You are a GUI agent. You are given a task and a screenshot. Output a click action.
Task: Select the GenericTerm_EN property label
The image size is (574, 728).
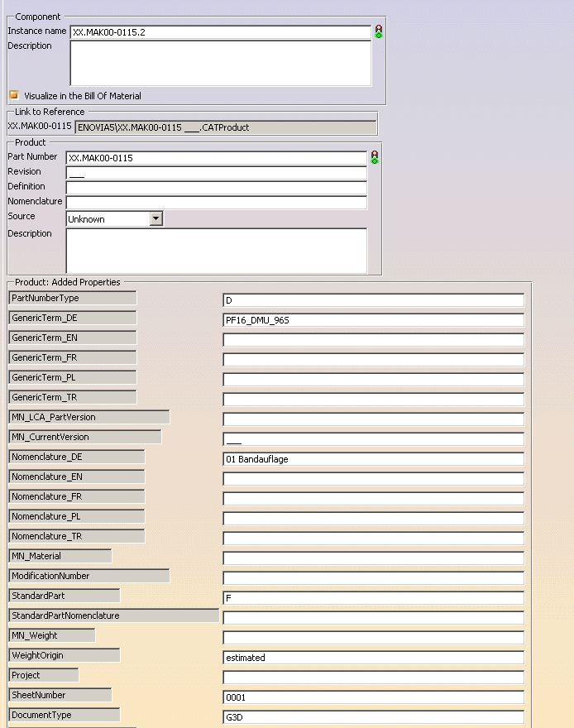pos(73,338)
